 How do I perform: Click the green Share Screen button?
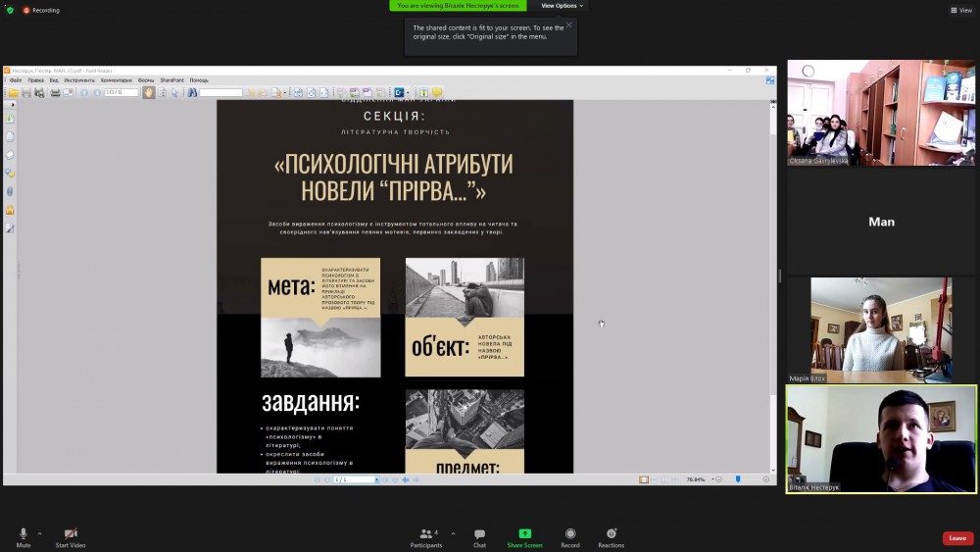(x=524, y=537)
